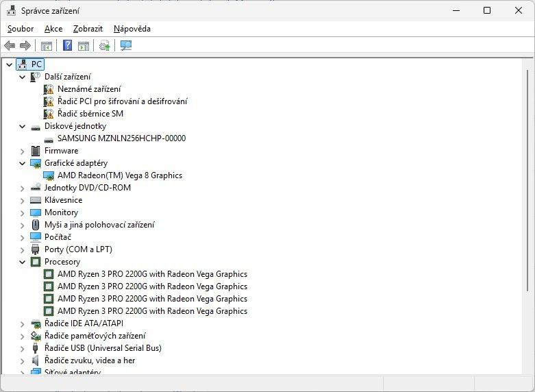Open the Akce menu
Screen dimensions: 535x392
pos(53,29)
